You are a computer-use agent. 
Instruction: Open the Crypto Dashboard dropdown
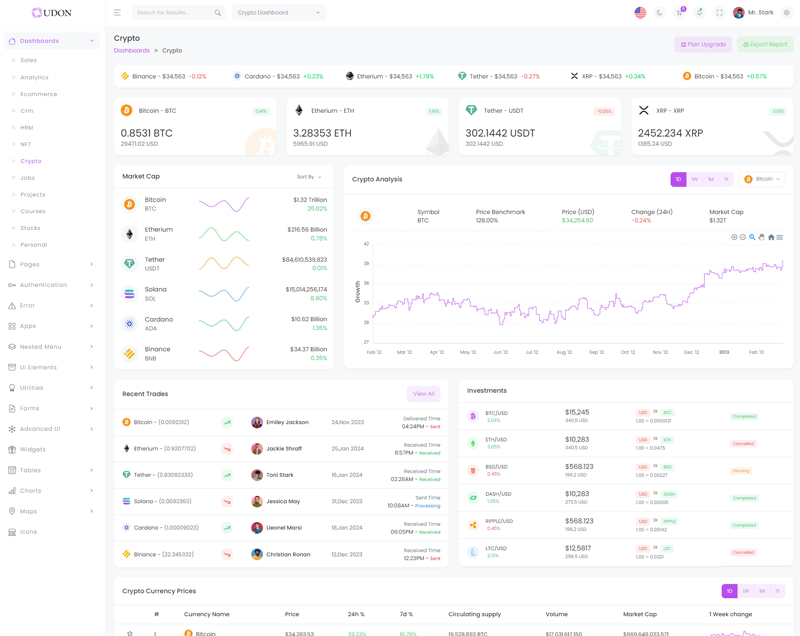click(278, 13)
